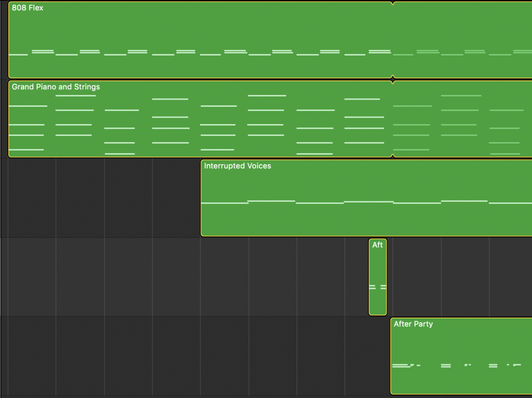Select the Interrupted Voices region

tap(364, 218)
